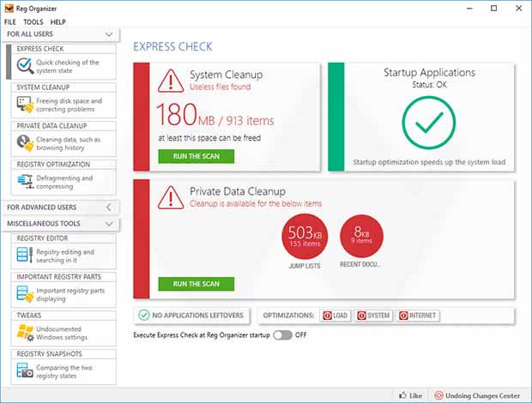Collapse the Miscellaneous Tools section

click(x=108, y=224)
